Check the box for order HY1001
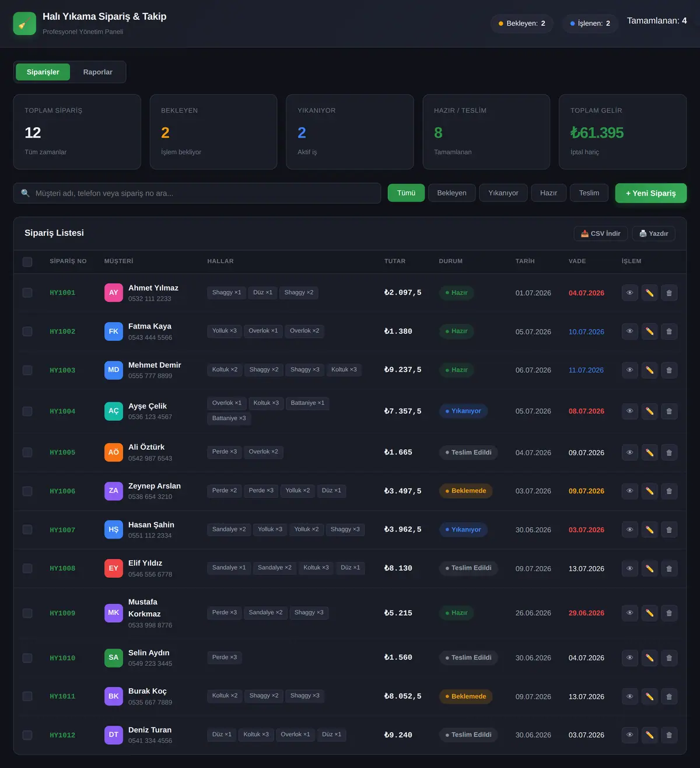700x768 pixels. [27, 293]
